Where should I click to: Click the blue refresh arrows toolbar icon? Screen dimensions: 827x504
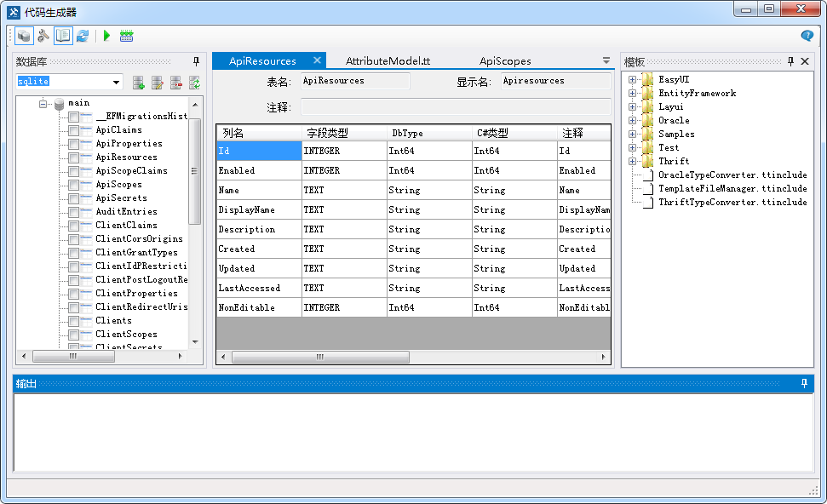pos(83,36)
